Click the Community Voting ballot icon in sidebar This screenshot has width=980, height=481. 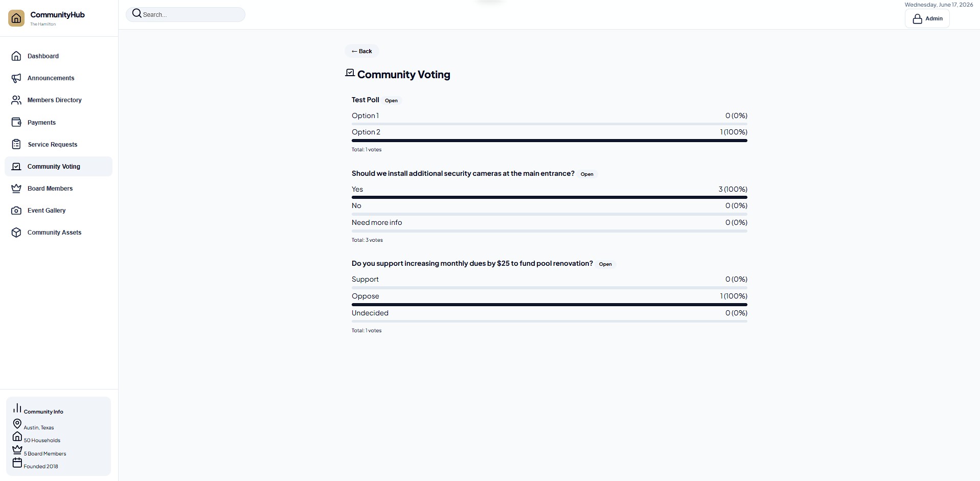[x=16, y=166]
